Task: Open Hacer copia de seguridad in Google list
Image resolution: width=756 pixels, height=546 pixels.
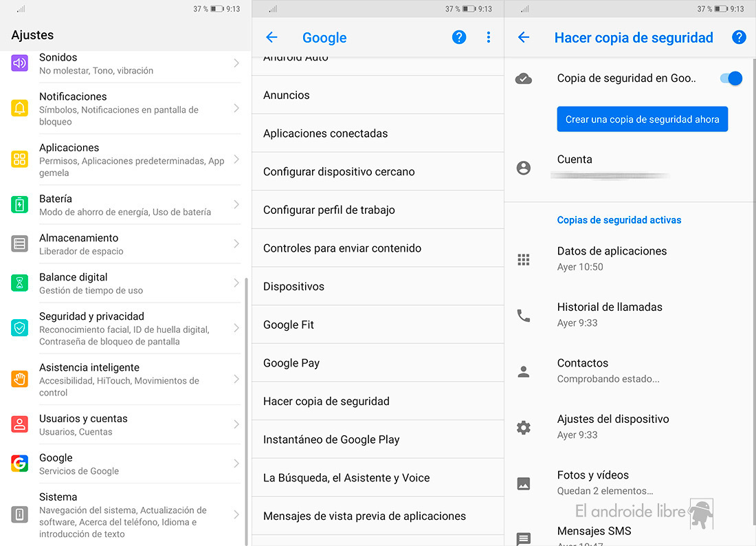Action: click(x=326, y=402)
